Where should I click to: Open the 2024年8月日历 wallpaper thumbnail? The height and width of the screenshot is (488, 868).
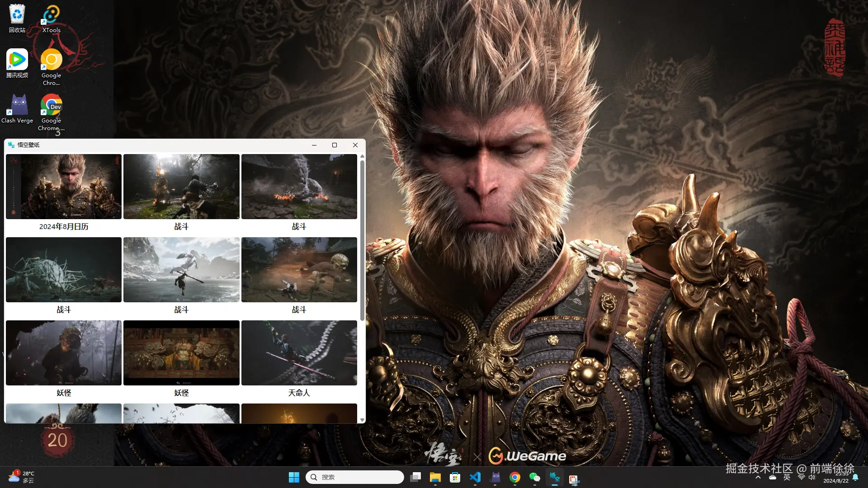pos(64,187)
